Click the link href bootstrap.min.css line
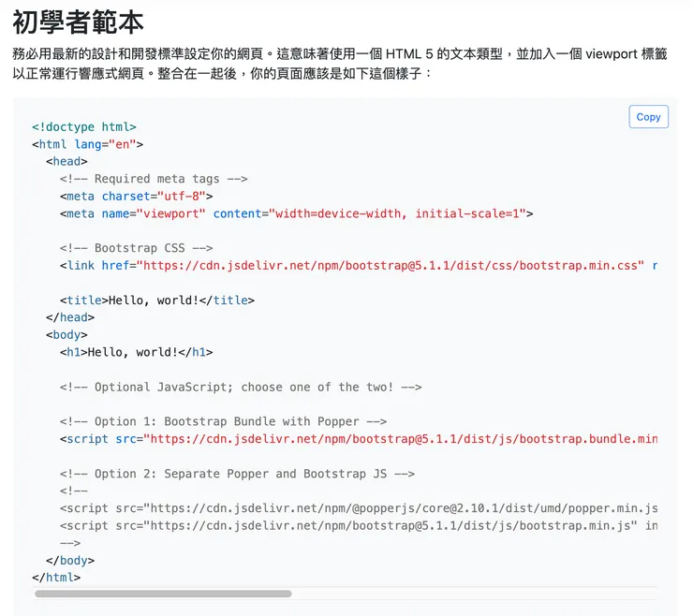Viewport: 693px width, 616px height. [359, 266]
